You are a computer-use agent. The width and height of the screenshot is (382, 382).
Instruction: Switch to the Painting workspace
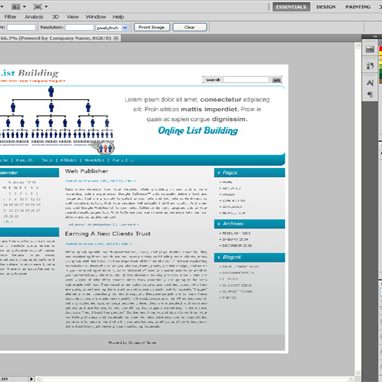pos(358,7)
